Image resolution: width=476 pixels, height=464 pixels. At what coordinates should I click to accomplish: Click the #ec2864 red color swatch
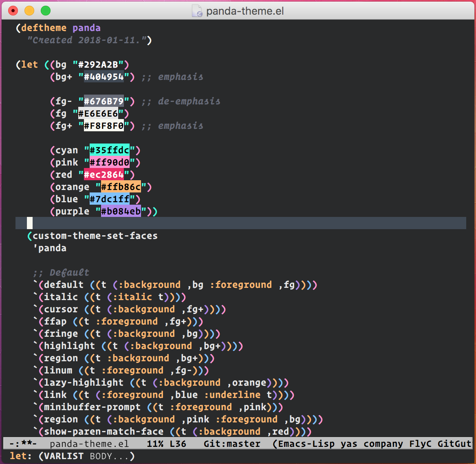coord(104,175)
